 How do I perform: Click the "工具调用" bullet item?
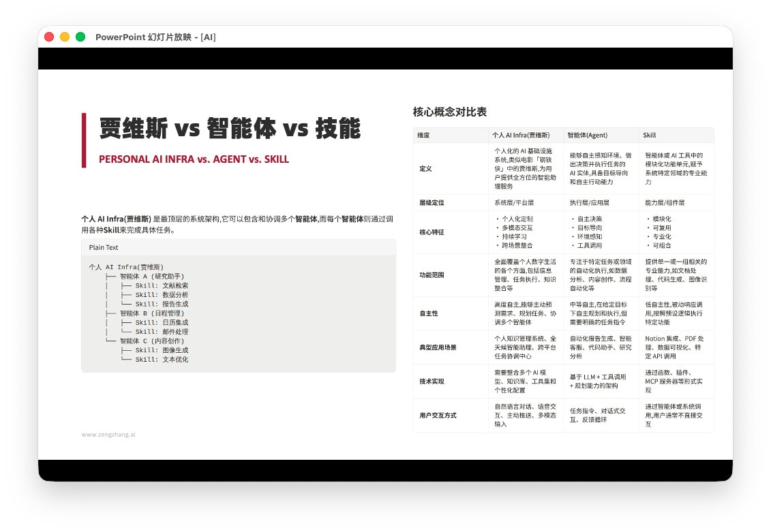click(x=590, y=245)
